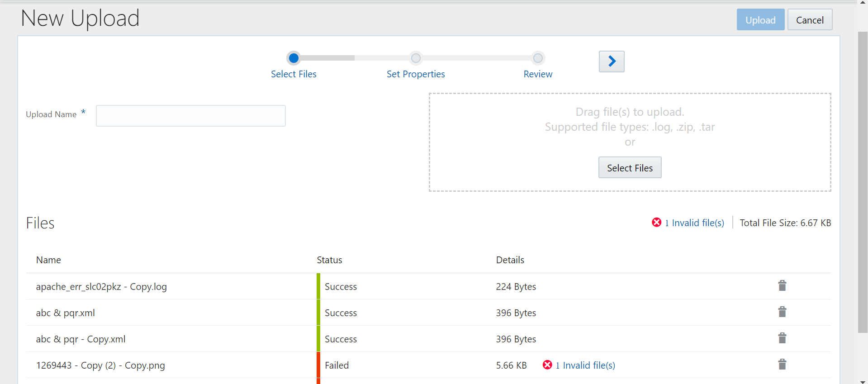
Task: Jump to Set Properties step
Action: (416, 74)
